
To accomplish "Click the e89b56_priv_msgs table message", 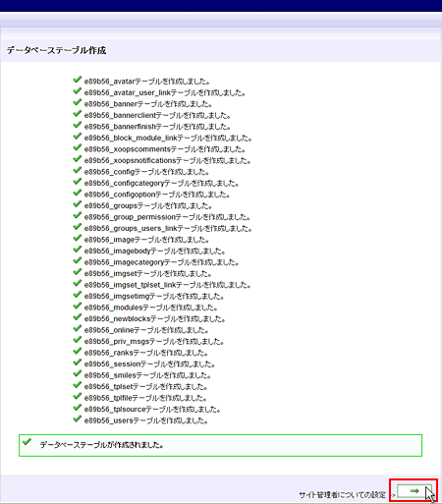I will pyautogui.click(x=154, y=342).
